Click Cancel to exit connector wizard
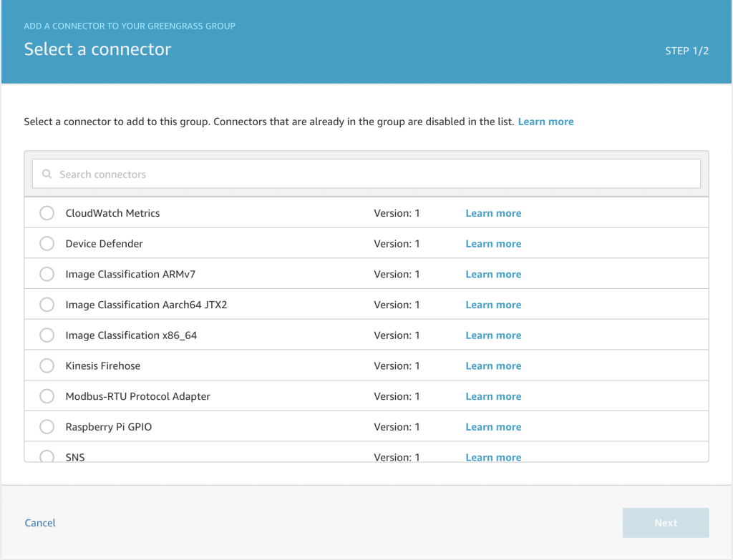Image resolution: width=733 pixels, height=560 pixels. pyautogui.click(x=40, y=523)
